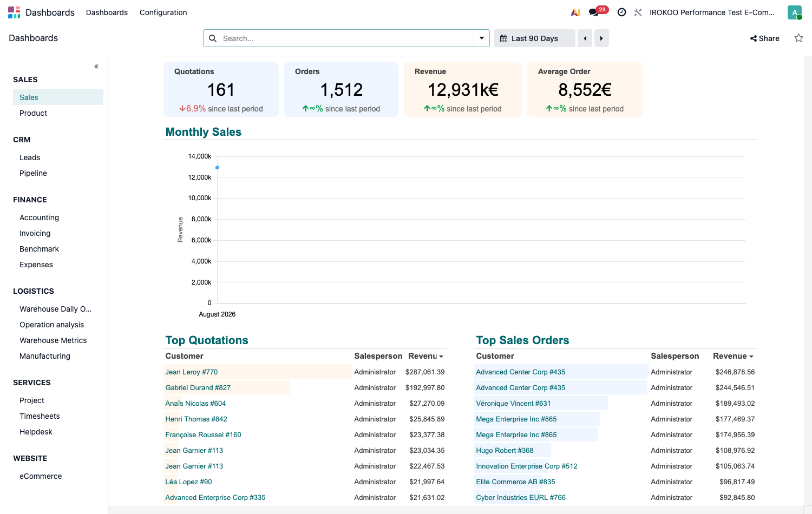This screenshot has height=514, width=812.
Task: Open the AI assistant icon
Action: [x=575, y=12]
